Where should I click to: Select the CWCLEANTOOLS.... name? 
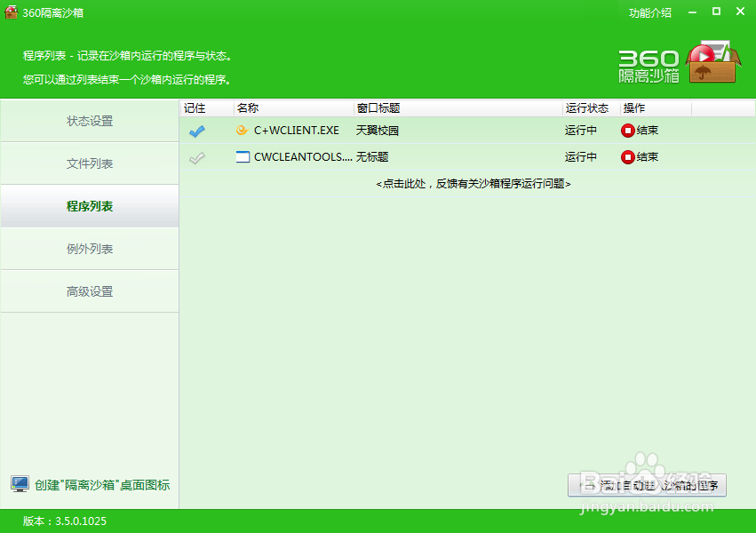coord(303,157)
